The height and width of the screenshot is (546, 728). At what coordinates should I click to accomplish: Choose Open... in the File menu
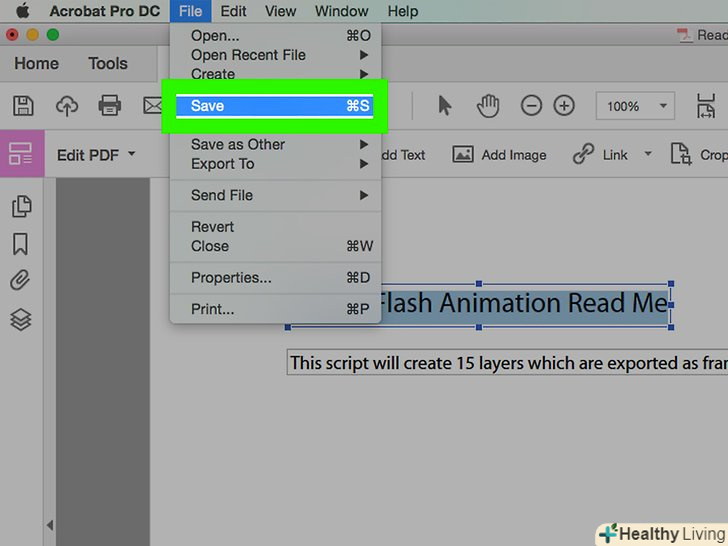(276, 36)
